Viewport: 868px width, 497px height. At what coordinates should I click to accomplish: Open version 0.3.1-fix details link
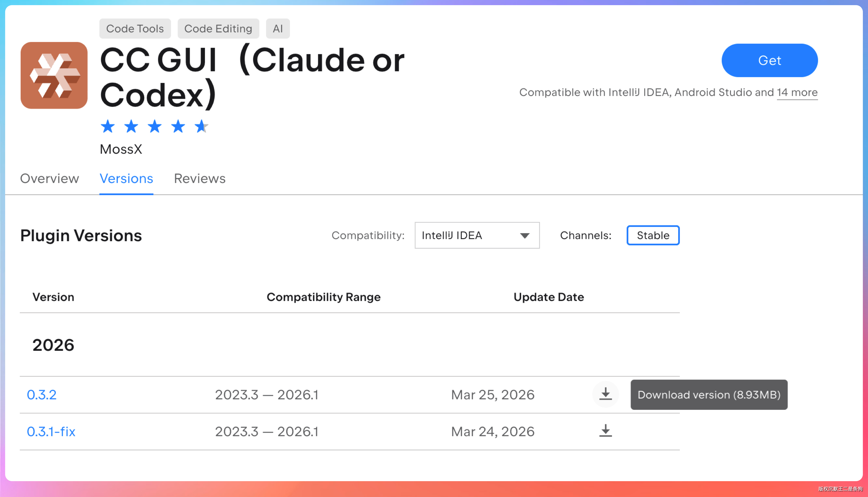click(x=51, y=431)
